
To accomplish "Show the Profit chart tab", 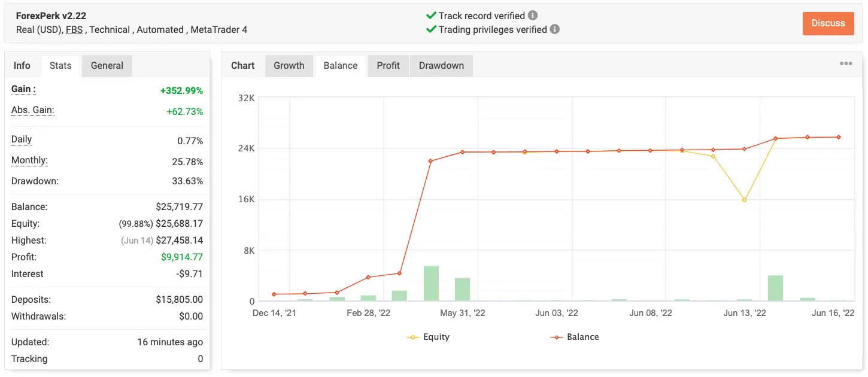I will [388, 66].
